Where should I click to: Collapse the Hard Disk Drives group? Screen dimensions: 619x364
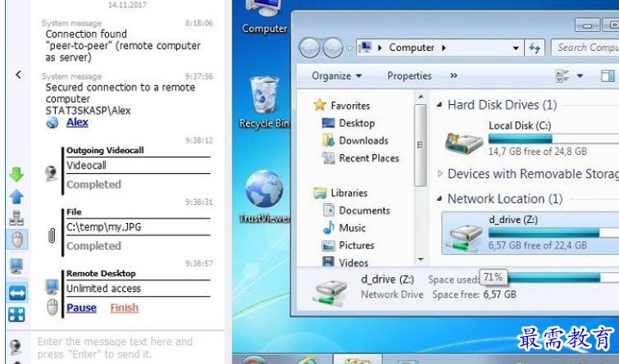[440, 105]
